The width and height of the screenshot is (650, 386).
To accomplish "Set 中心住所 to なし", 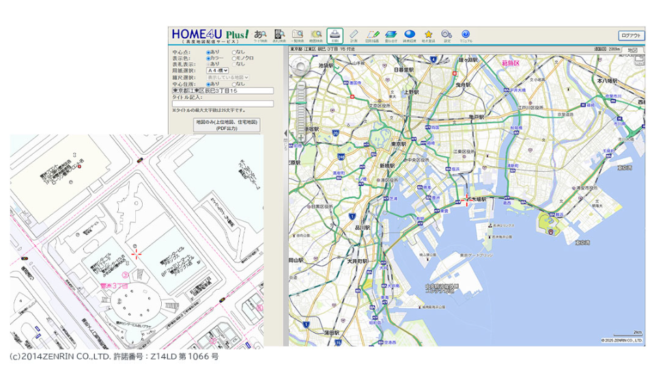I will 234,84.
